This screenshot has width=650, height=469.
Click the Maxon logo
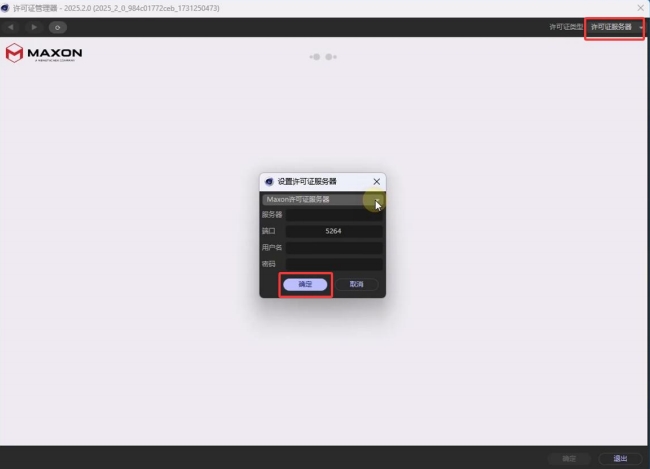[44, 53]
